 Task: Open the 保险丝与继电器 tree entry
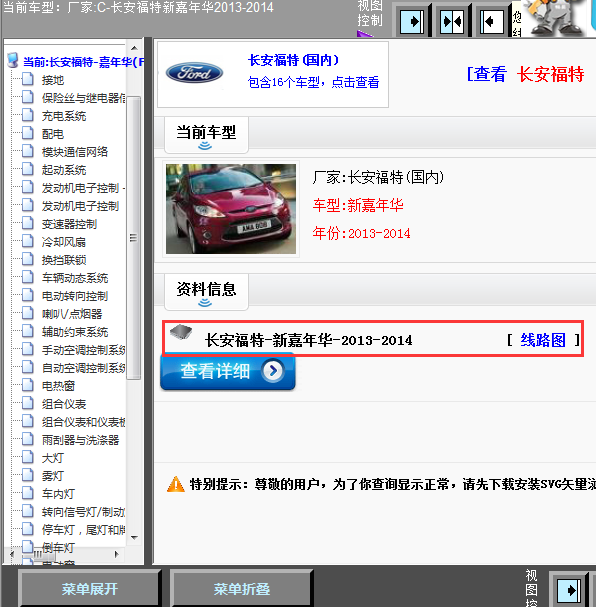pyautogui.click(x=84, y=98)
